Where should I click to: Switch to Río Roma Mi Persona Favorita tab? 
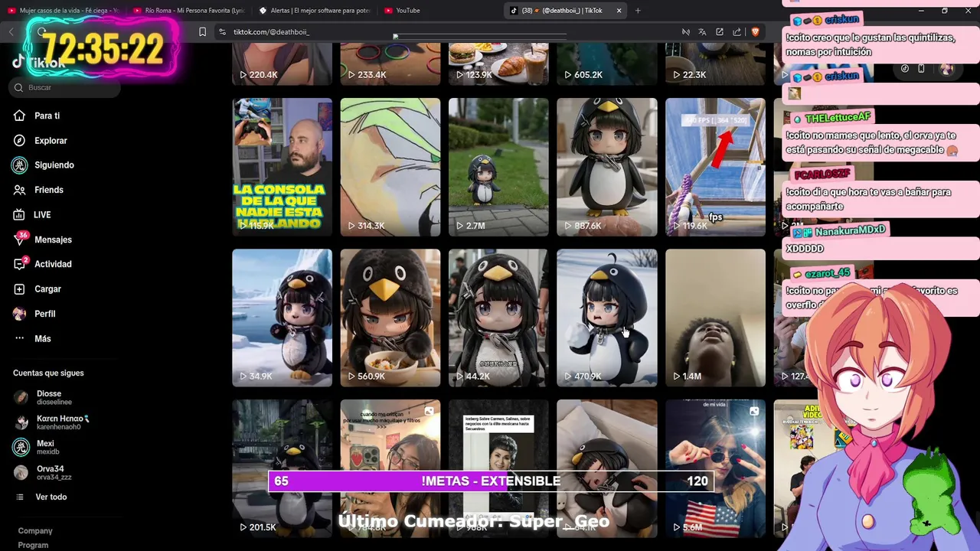coord(188,11)
